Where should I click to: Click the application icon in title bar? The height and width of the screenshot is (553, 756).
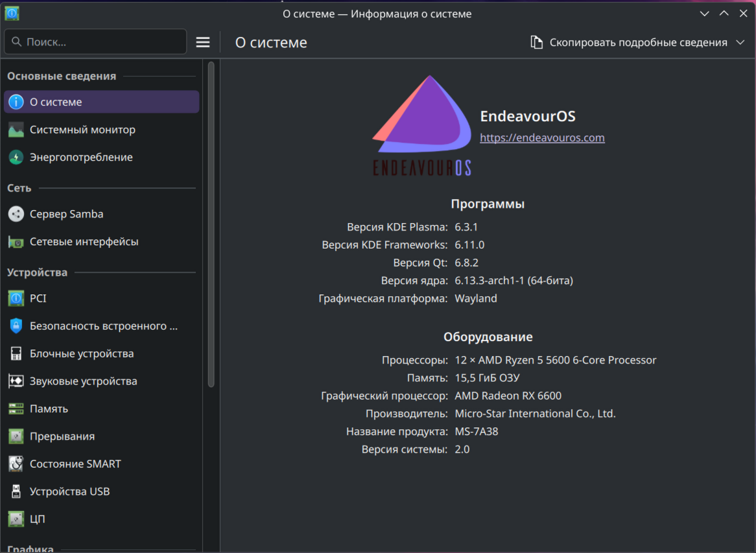[x=12, y=14]
